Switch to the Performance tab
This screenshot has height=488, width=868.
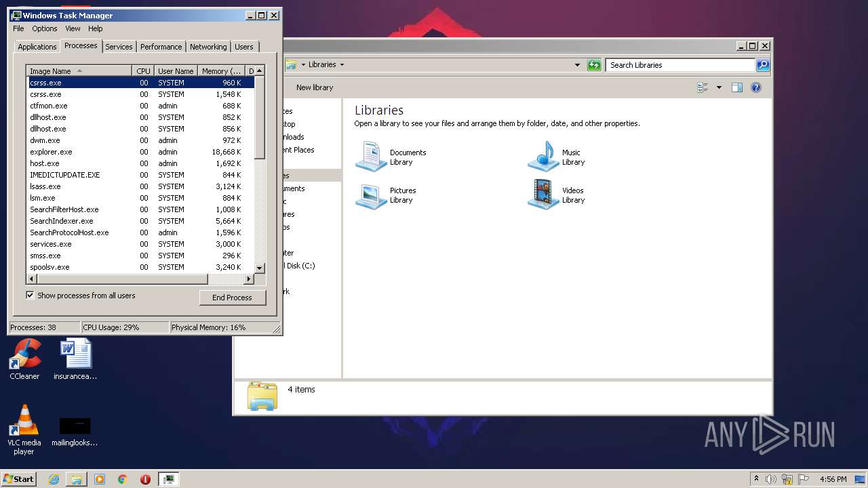(161, 47)
